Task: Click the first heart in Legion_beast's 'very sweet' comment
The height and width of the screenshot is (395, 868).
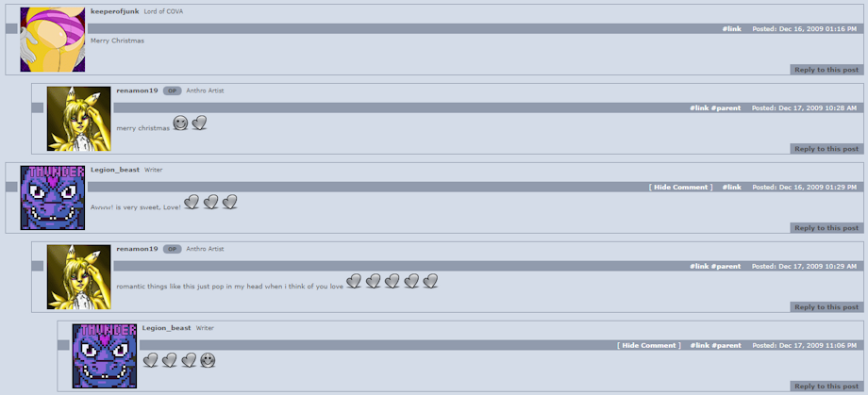Action: (192, 202)
